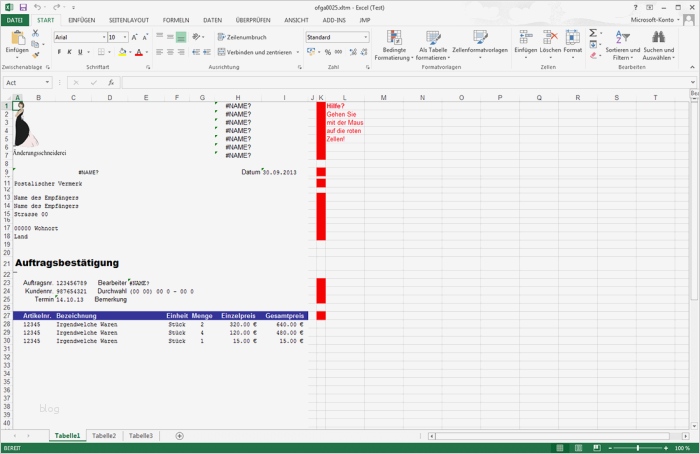Switch to the SEITENLAYOUT ribbon tab
The image size is (700, 454).
[129, 20]
